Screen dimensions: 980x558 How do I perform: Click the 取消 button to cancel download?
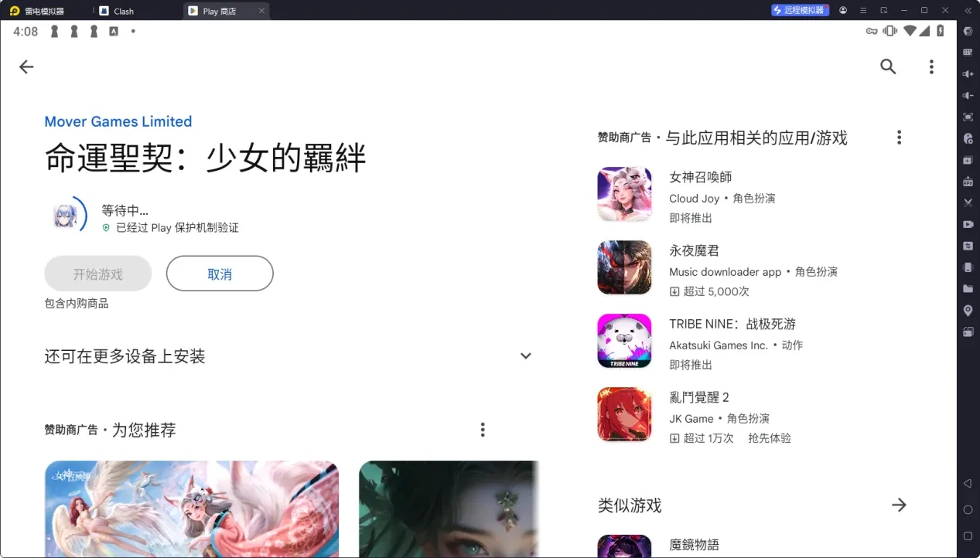220,274
